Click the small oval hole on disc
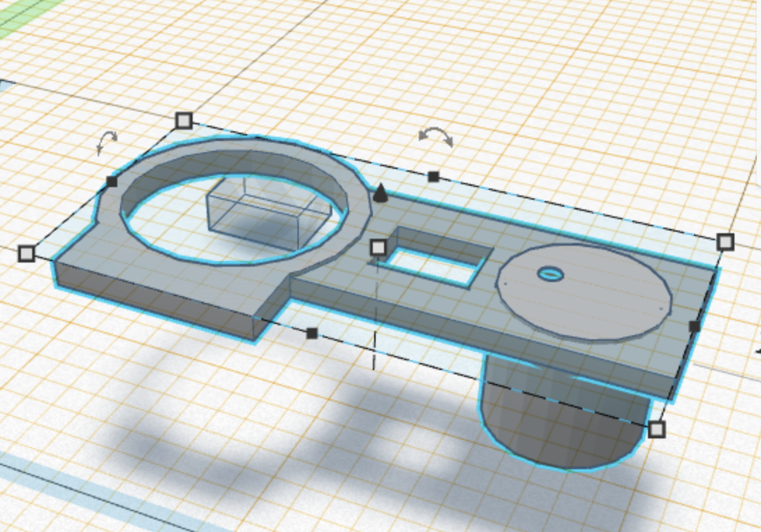 pos(551,274)
